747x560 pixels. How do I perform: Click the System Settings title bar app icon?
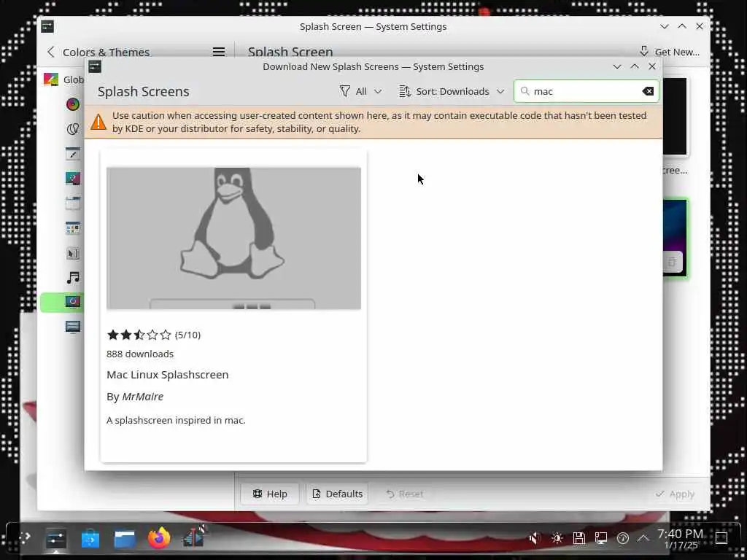pos(47,27)
